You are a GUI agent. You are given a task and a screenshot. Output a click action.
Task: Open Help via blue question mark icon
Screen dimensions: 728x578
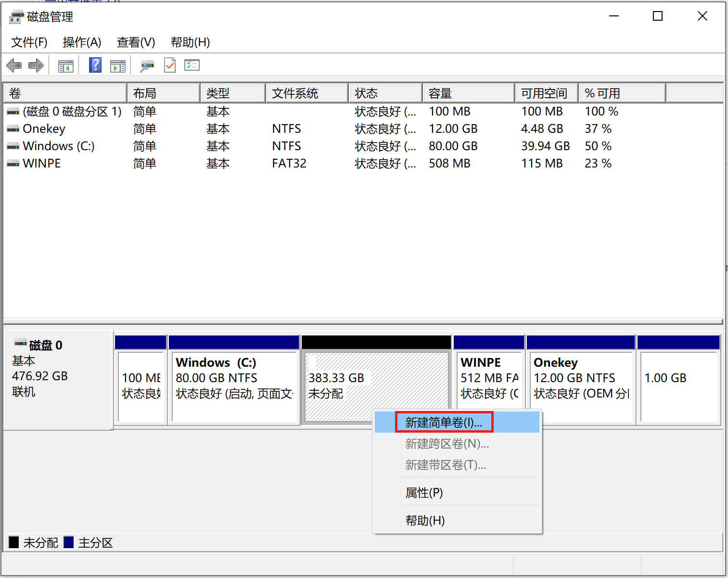(95, 65)
